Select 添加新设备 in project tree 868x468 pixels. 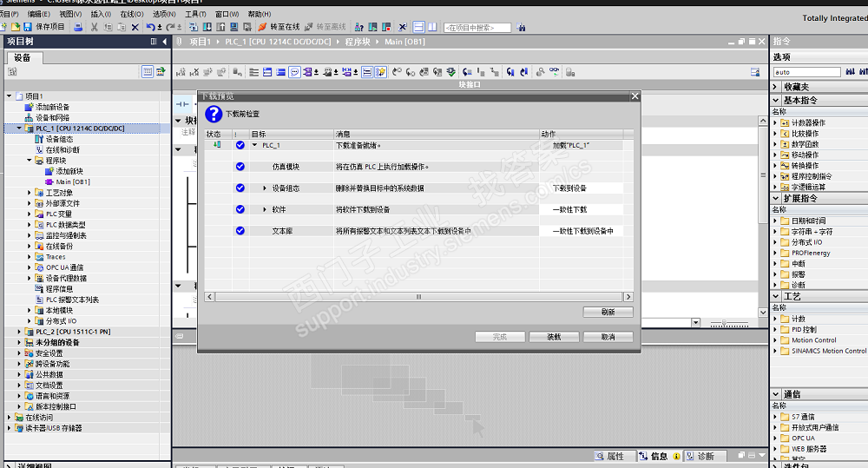tap(53, 107)
